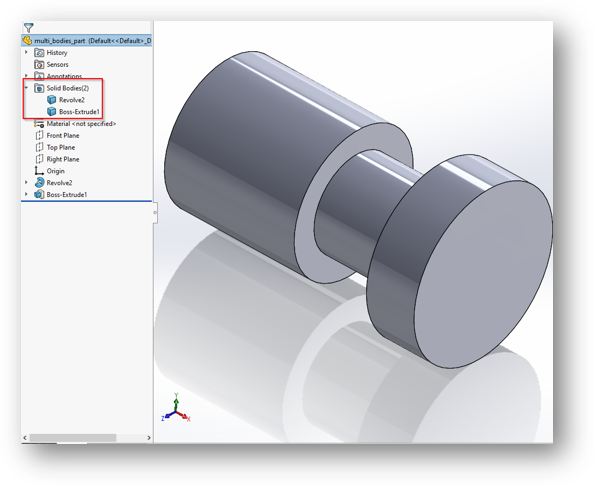The height and width of the screenshot is (486, 595).
Task: Expand the Revolve2 feature node
Action: pos(26,182)
